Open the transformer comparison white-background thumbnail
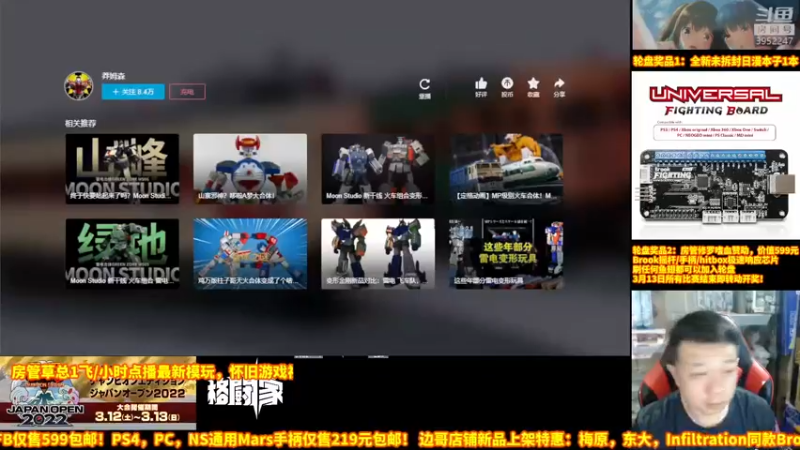This screenshot has height=450, width=800. tap(378, 254)
